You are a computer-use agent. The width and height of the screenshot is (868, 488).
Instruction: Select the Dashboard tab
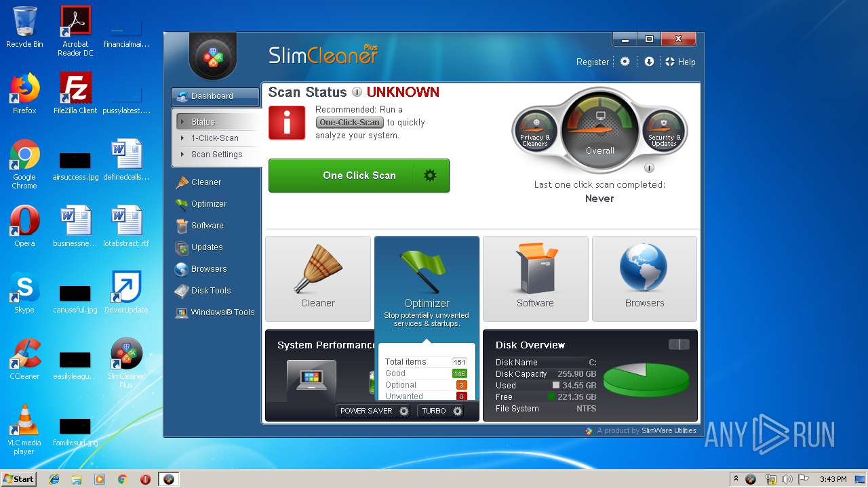[215, 96]
